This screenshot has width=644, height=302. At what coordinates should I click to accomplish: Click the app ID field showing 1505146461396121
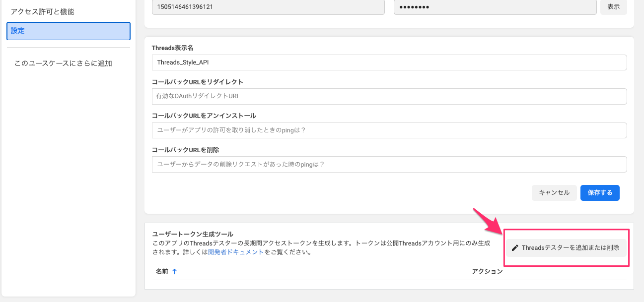tap(268, 7)
